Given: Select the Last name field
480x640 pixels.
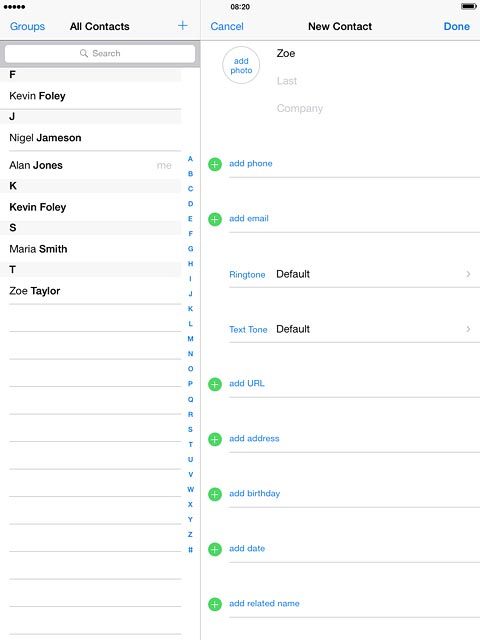Looking at the screenshot, I should coord(376,81).
